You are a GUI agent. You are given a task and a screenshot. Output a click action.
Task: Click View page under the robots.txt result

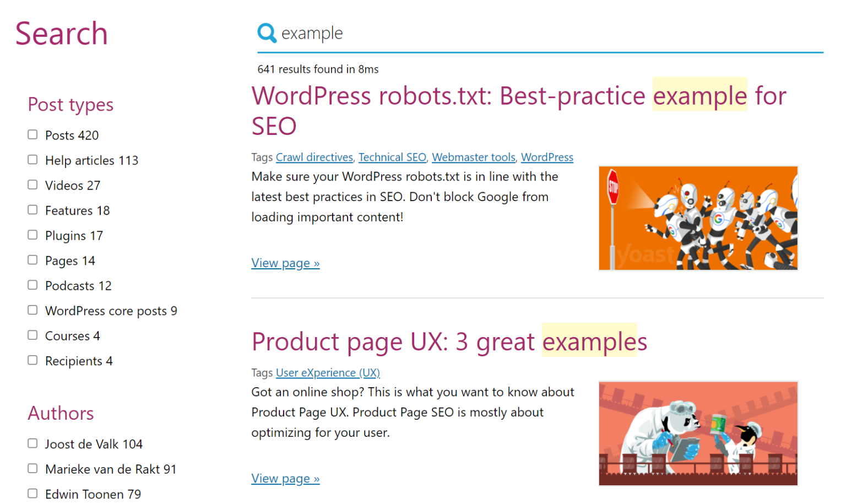pos(285,263)
